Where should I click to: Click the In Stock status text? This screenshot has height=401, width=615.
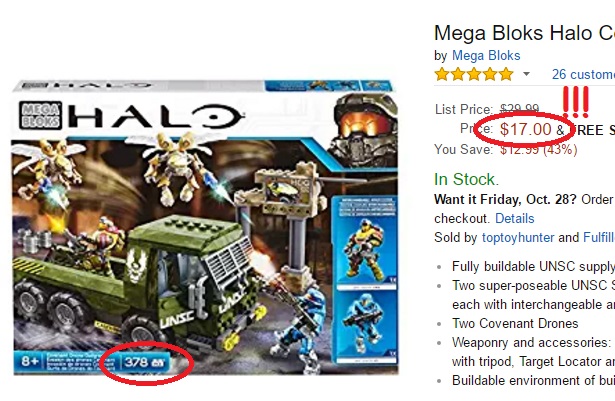point(466,180)
